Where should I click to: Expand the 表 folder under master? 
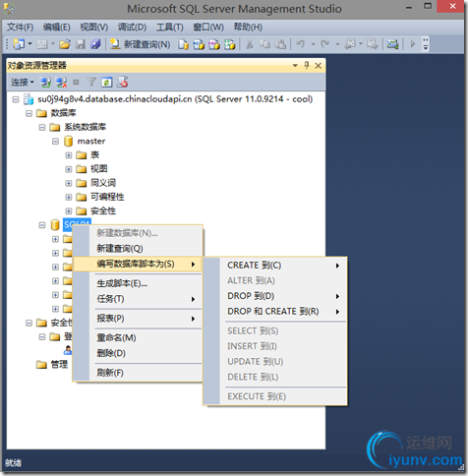(69, 155)
